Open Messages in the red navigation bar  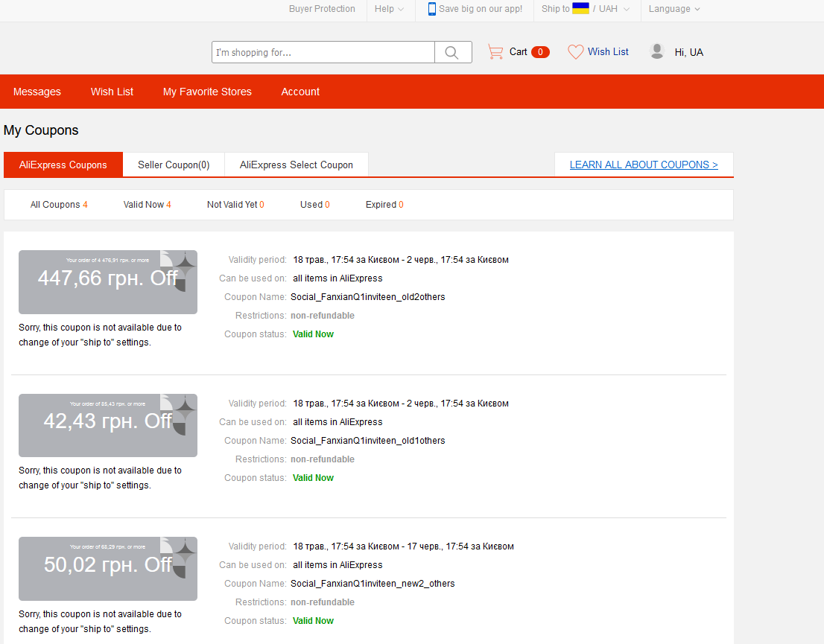coord(37,92)
